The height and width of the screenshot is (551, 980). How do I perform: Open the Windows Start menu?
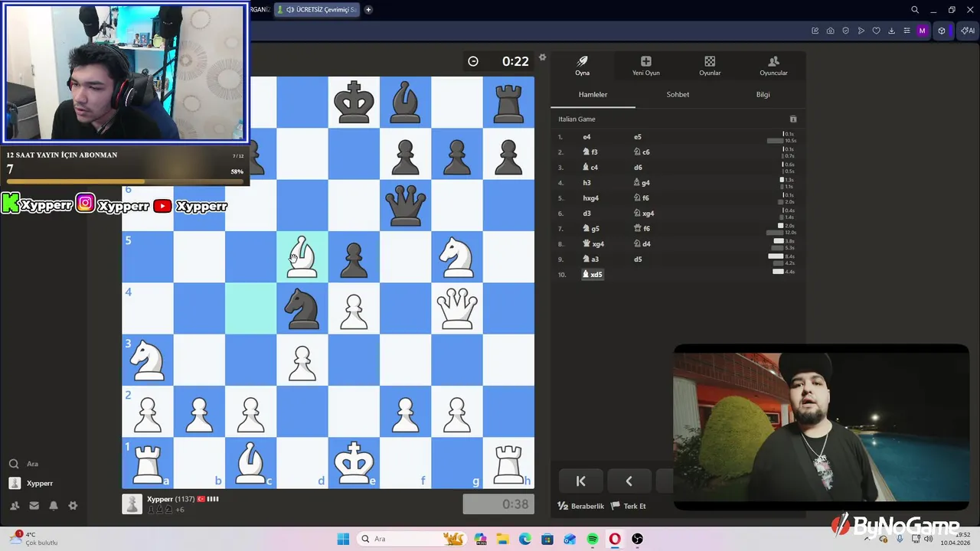tap(343, 539)
